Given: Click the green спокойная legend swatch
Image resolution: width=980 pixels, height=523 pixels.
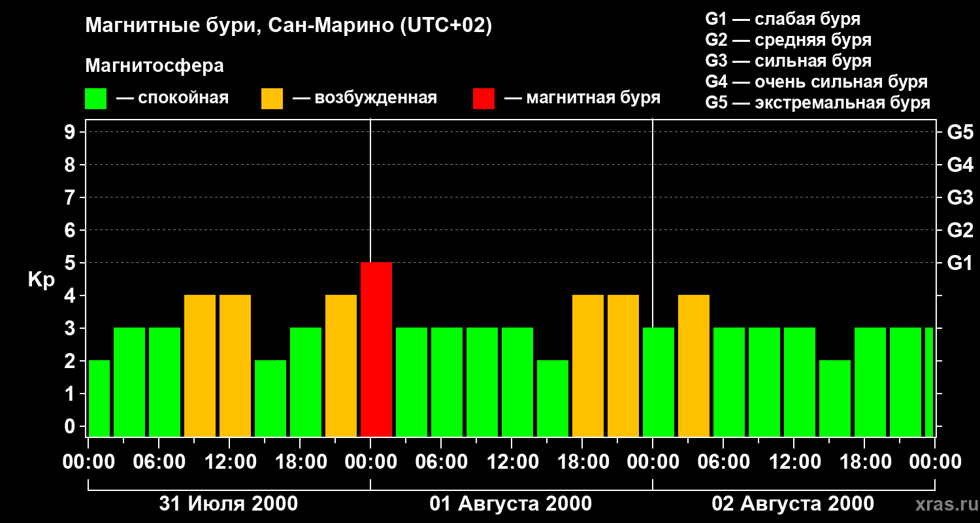Looking at the screenshot, I should [x=95, y=99].
